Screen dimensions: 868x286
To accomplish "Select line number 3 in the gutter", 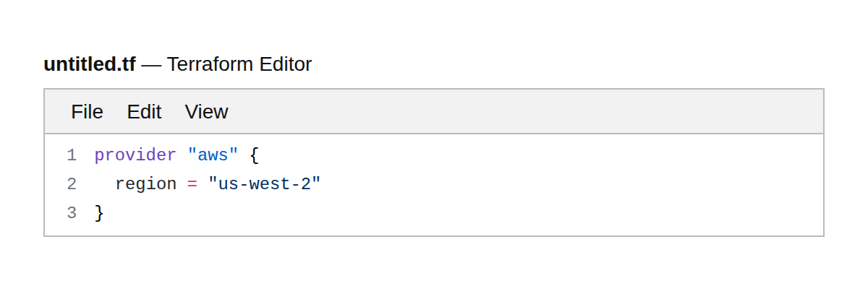I will tap(72, 213).
